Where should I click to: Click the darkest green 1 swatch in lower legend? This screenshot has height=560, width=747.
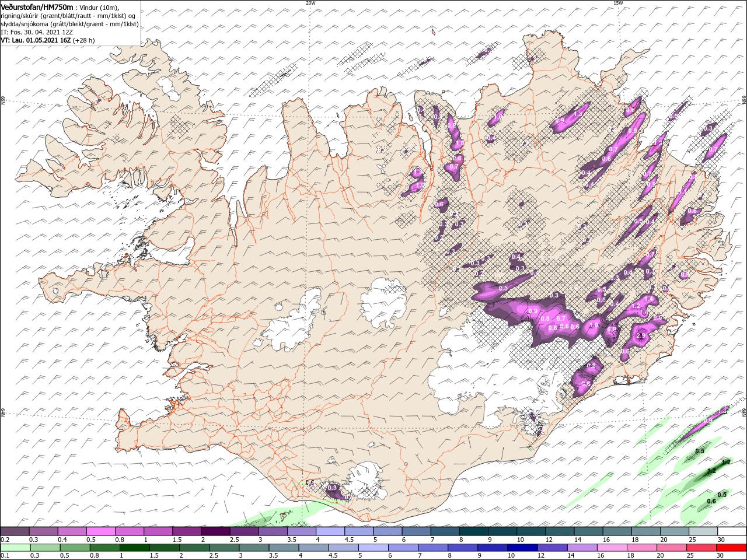(x=135, y=548)
